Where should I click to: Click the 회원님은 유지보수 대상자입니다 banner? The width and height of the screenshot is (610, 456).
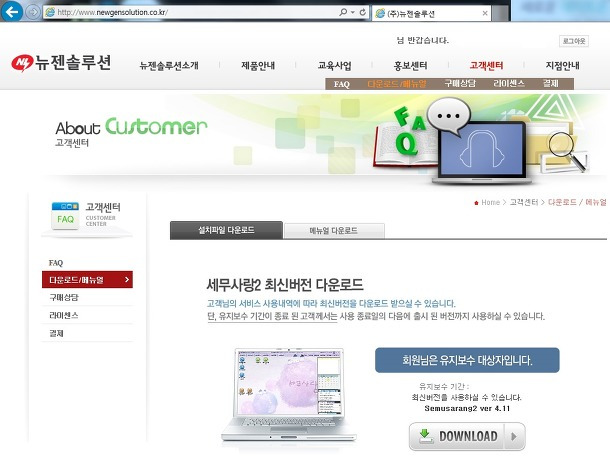click(x=467, y=360)
